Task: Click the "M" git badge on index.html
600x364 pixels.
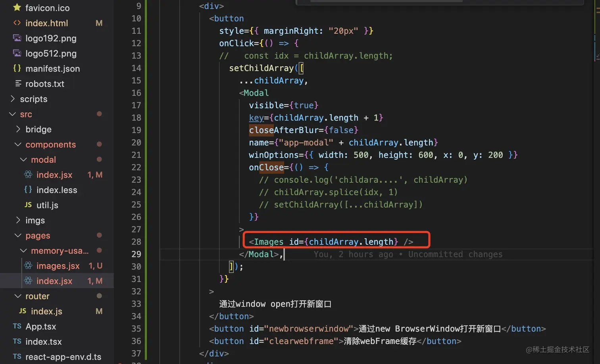Action: 99,23
